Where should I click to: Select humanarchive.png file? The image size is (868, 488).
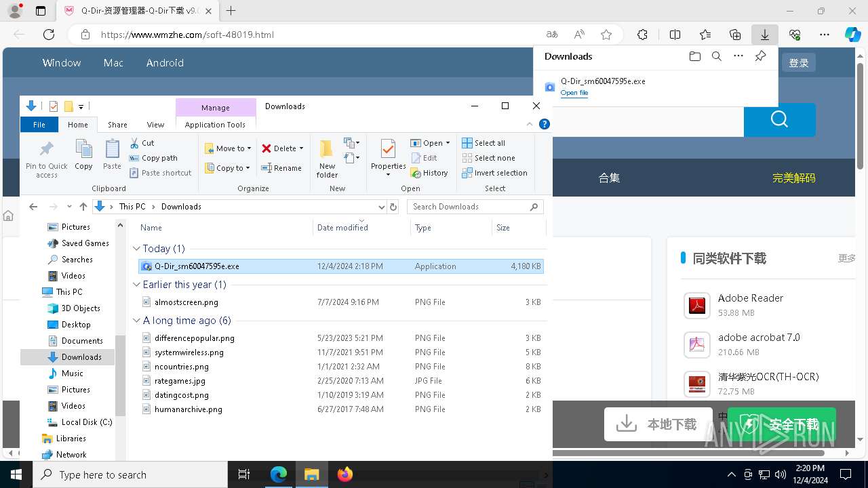[340, 409]
